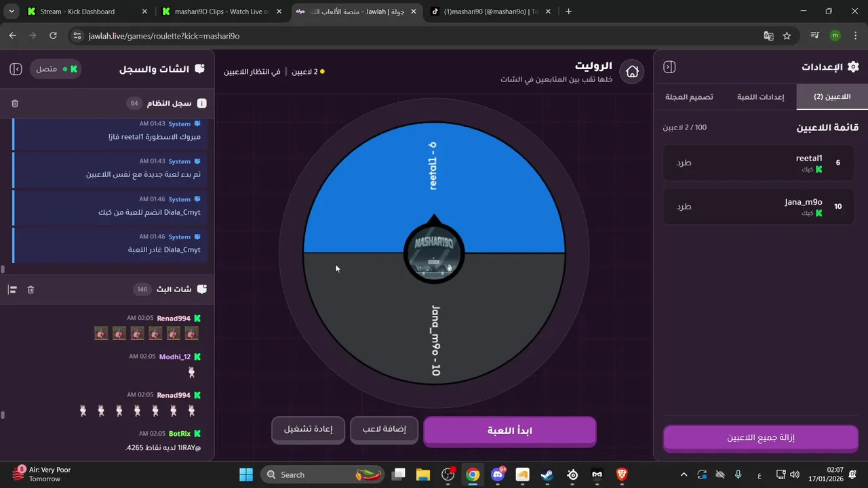Click the translate page icon
868x488 pixels.
coord(768,36)
